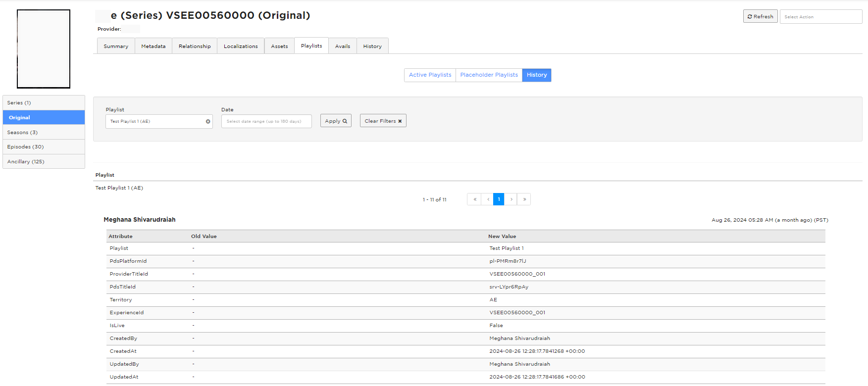Click the series poster thumbnail
Viewport: 868px width, 386px height.
coord(44,49)
